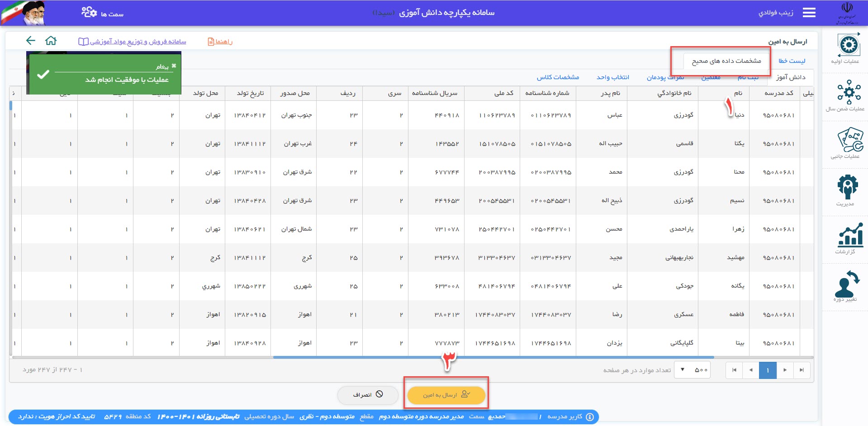Screen dimensions: 868x426
Task: Open the hamburger menu in header
Action: pyautogui.click(x=809, y=13)
